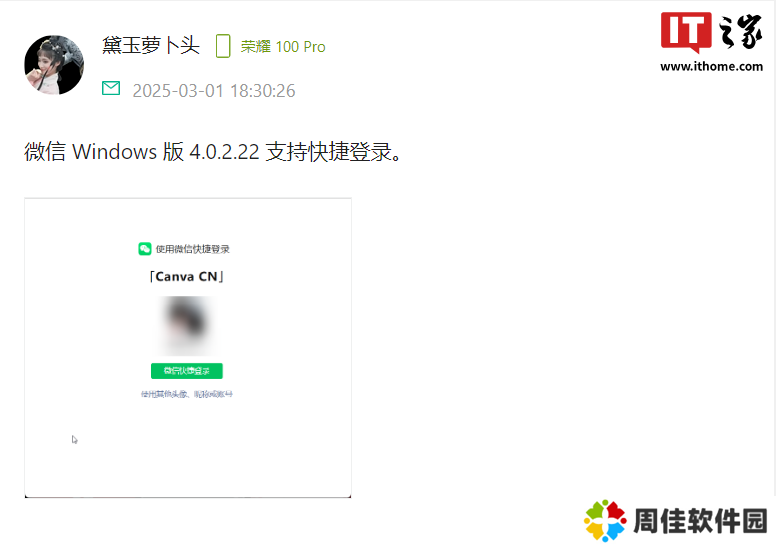This screenshot has width=776, height=546.
Task: Click the green WeChat logo icon
Action: 145,248
